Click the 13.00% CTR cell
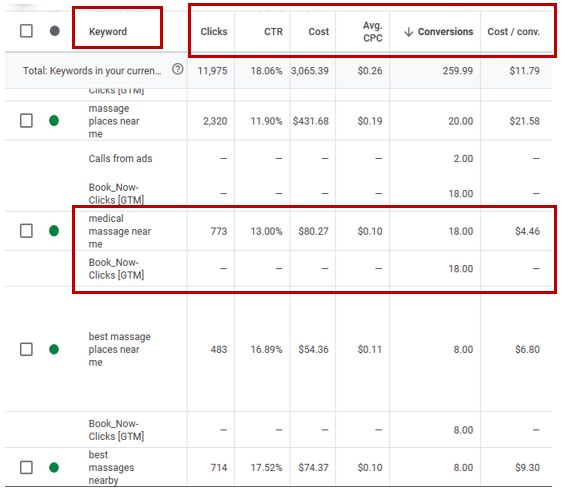564x500 pixels. [x=267, y=231]
